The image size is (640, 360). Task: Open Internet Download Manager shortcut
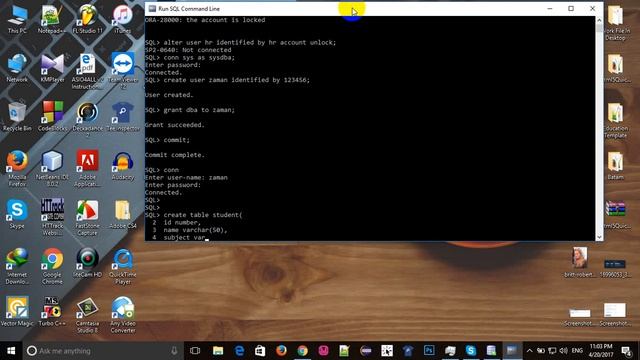tap(17, 266)
